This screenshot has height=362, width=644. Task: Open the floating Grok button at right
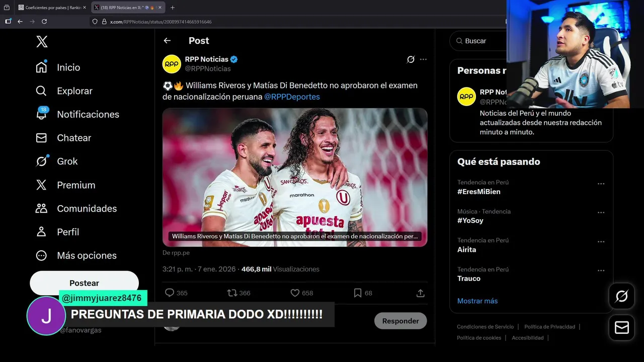tap(621, 296)
